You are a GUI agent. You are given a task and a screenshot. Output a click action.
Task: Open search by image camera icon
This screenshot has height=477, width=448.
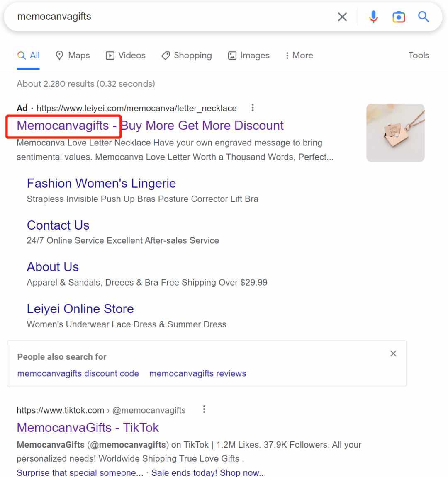click(x=398, y=17)
